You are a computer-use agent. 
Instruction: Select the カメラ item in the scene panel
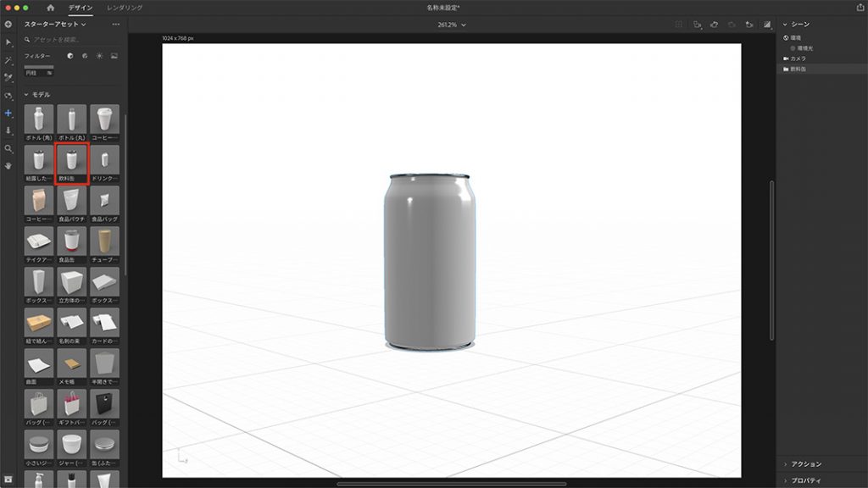(798, 58)
